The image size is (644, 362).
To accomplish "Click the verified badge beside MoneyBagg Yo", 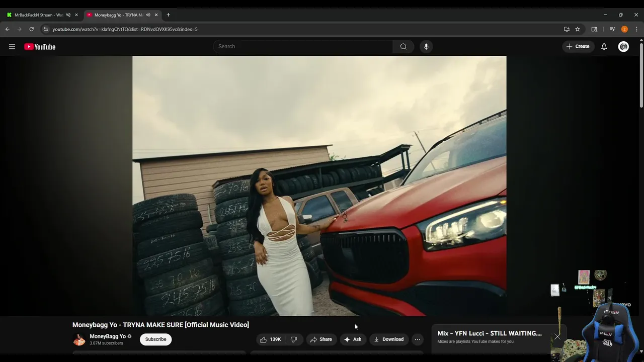I will click(x=129, y=336).
